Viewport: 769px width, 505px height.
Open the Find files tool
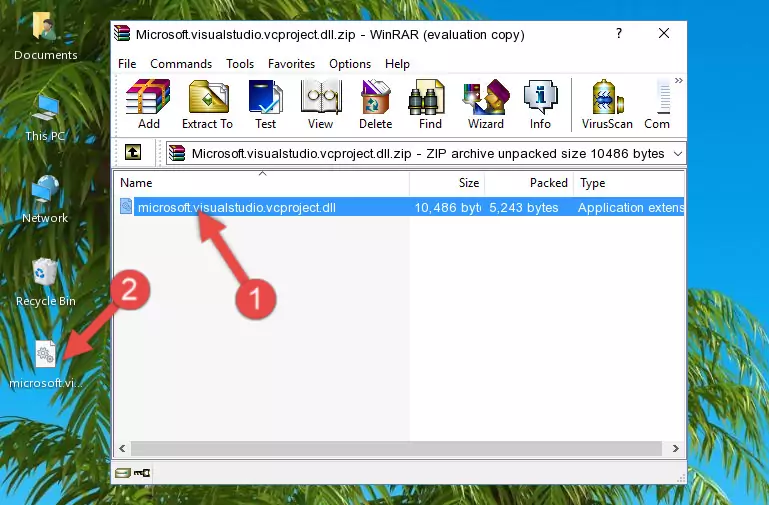(x=430, y=104)
